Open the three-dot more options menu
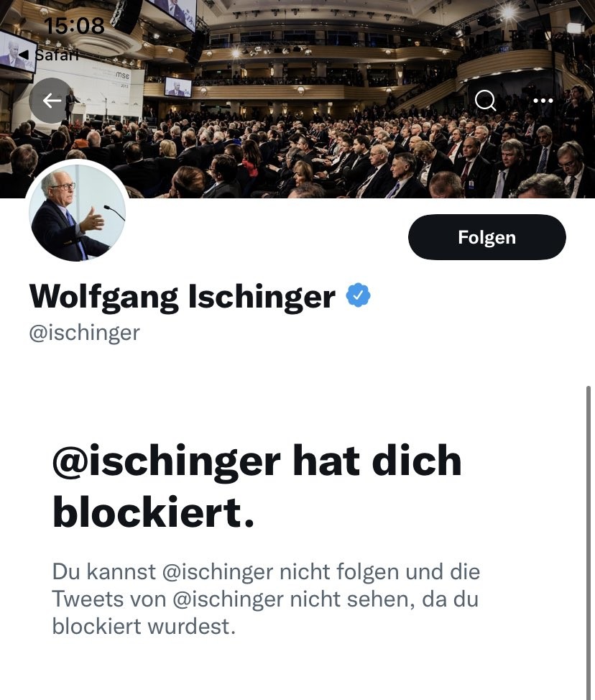This screenshot has width=595, height=700. point(543,101)
